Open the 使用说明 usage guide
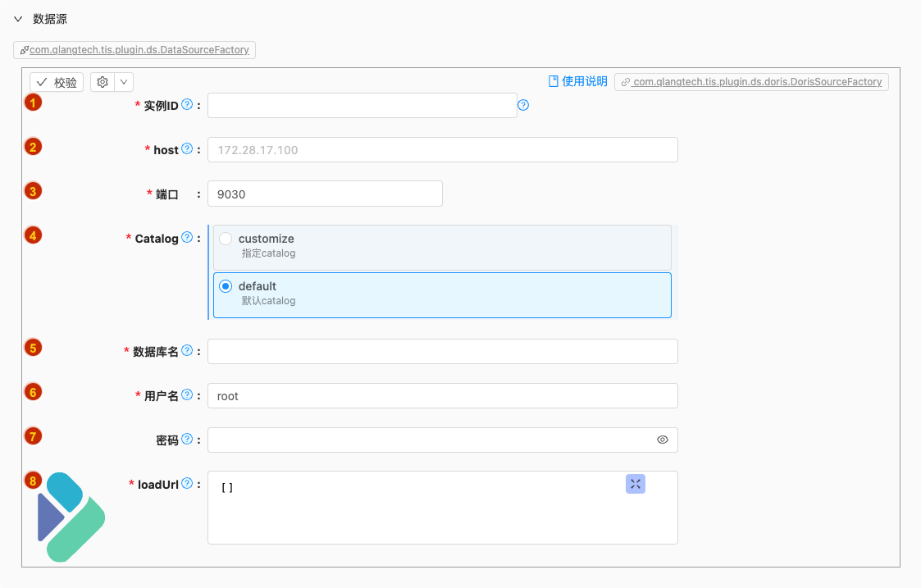 point(578,82)
